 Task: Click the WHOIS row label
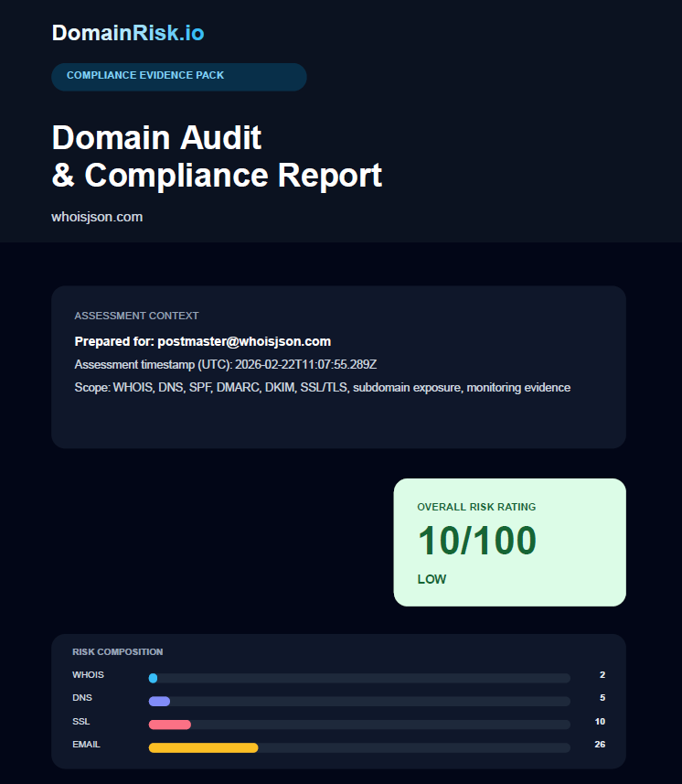(x=88, y=675)
